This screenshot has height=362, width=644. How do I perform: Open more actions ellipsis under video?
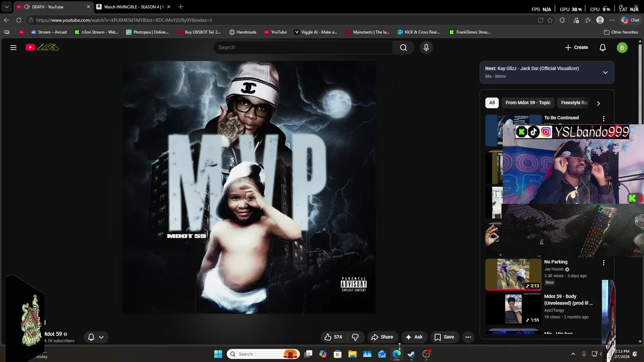click(468, 337)
